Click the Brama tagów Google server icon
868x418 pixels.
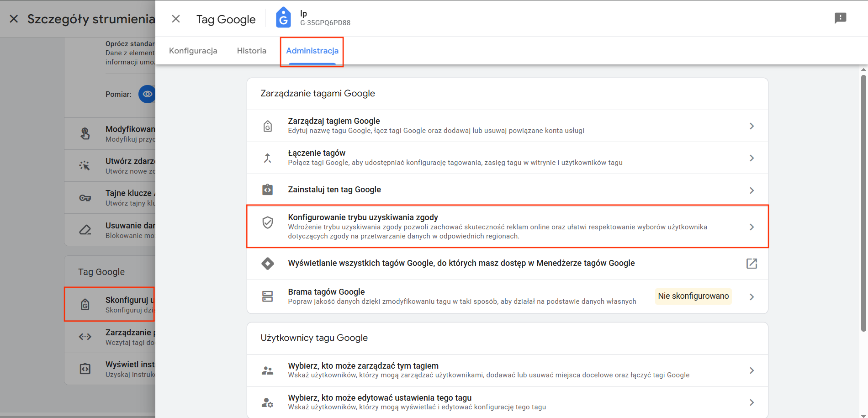(x=268, y=296)
